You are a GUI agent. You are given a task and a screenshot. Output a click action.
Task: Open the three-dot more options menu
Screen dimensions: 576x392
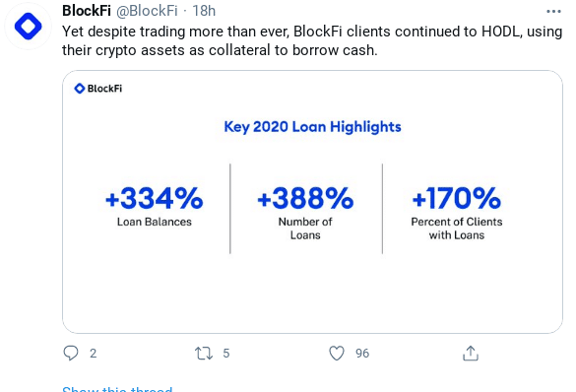click(x=553, y=12)
